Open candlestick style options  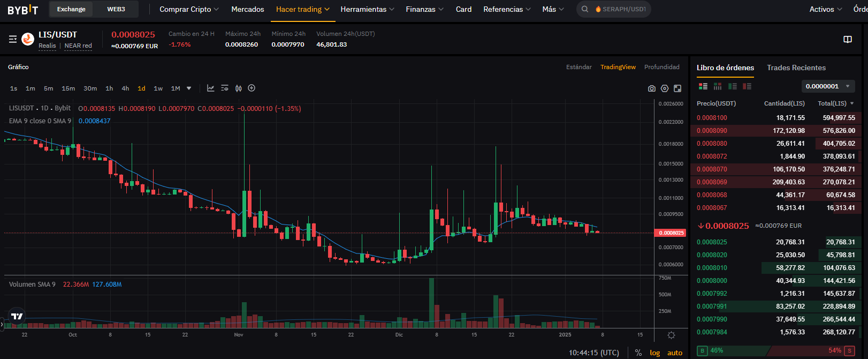pos(239,88)
